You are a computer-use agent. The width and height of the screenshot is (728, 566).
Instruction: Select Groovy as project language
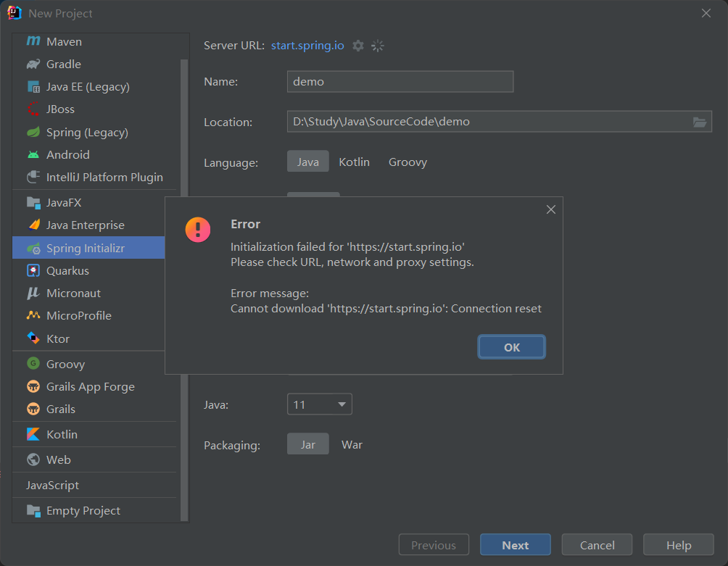click(x=408, y=162)
